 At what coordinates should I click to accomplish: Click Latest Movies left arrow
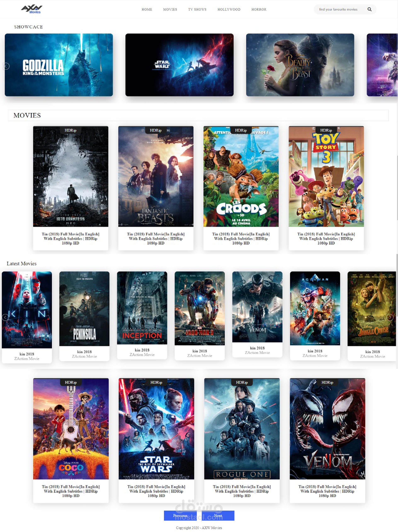click(5, 317)
